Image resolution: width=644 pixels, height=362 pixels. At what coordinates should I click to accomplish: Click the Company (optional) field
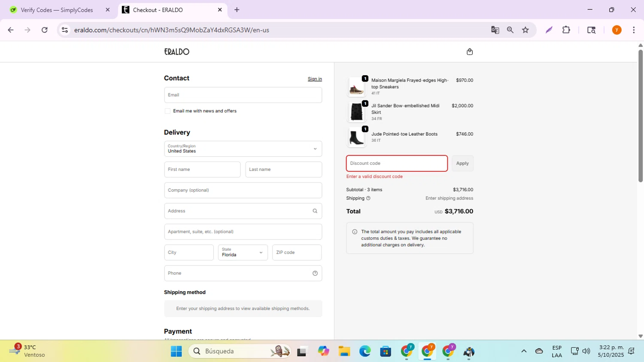[x=243, y=190]
